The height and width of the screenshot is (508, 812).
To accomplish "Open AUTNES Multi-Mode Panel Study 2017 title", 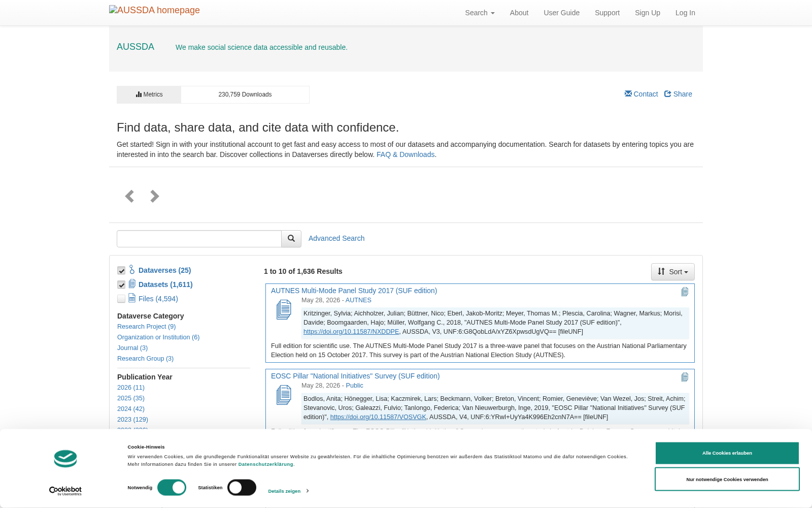I will [x=354, y=291].
